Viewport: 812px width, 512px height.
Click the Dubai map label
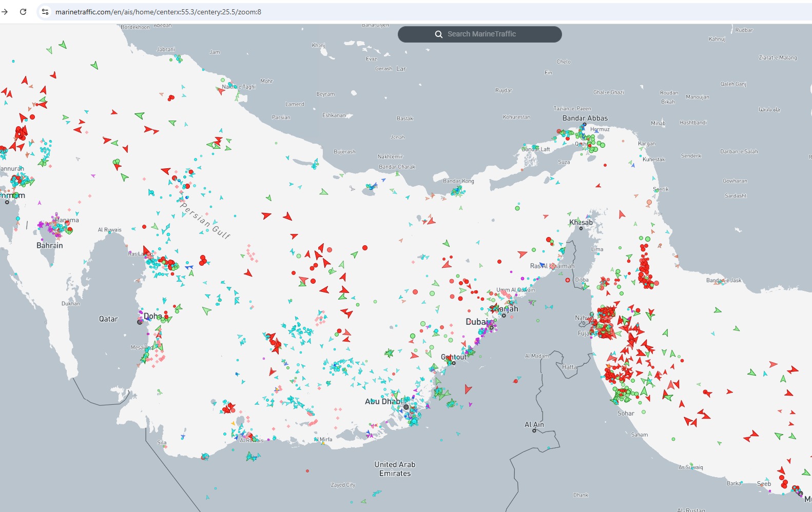pyautogui.click(x=476, y=322)
